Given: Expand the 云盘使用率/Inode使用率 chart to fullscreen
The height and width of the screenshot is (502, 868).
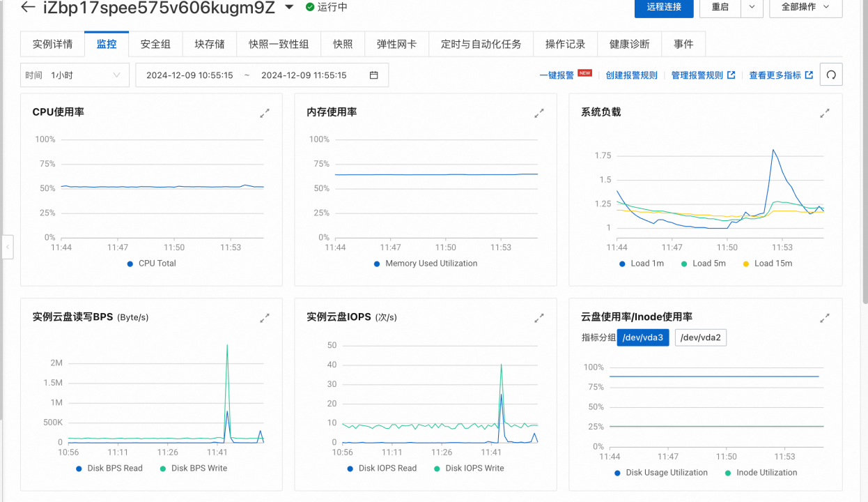Looking at the screenshot, I should tap(825, 318).
